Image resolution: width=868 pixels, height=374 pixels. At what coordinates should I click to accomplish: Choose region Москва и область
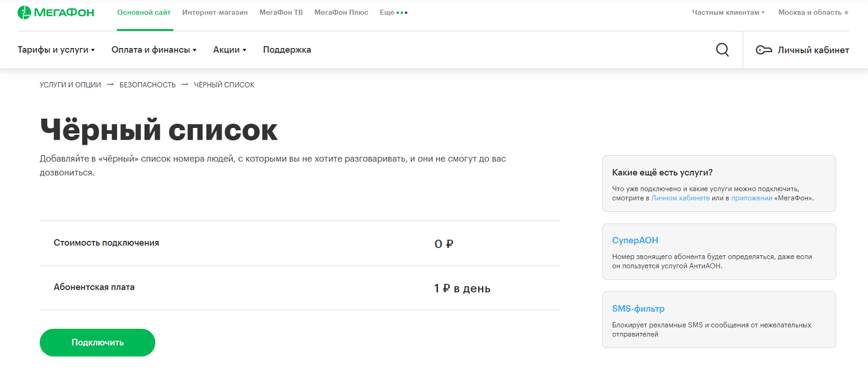pos(813,13)
